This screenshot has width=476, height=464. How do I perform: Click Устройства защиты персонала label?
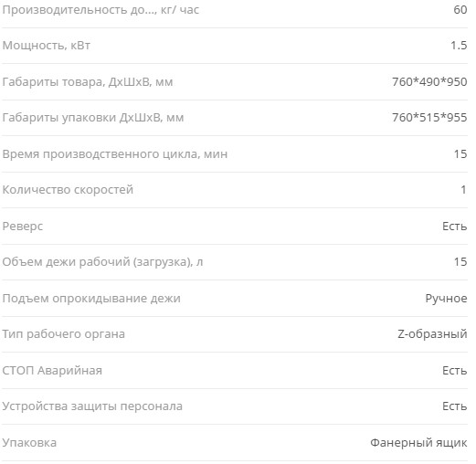click(92, 406)
